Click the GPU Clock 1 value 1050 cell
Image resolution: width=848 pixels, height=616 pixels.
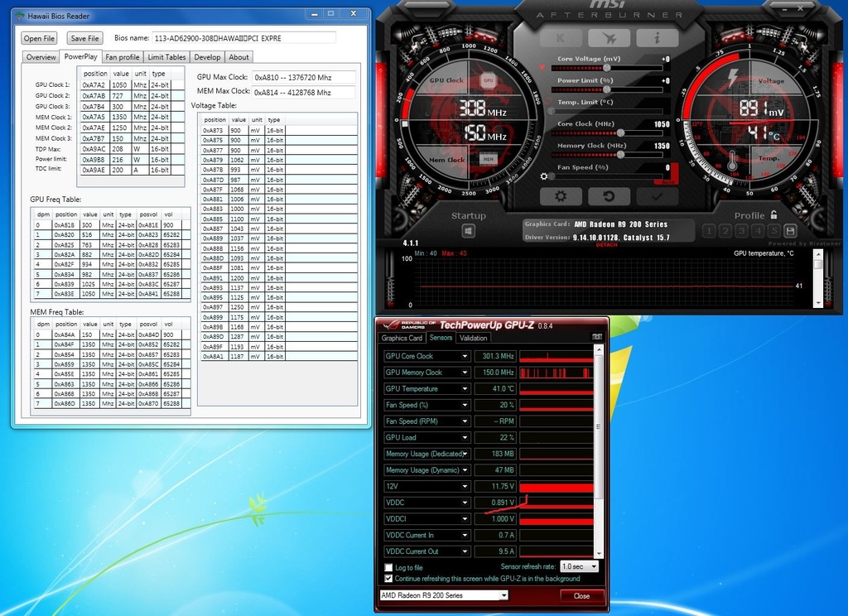click(x=121, y=85)
